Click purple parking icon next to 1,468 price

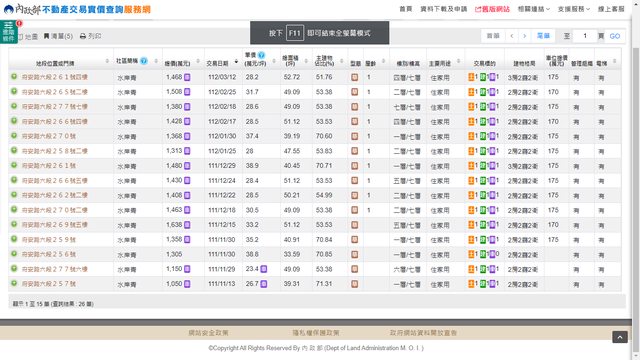187,77
